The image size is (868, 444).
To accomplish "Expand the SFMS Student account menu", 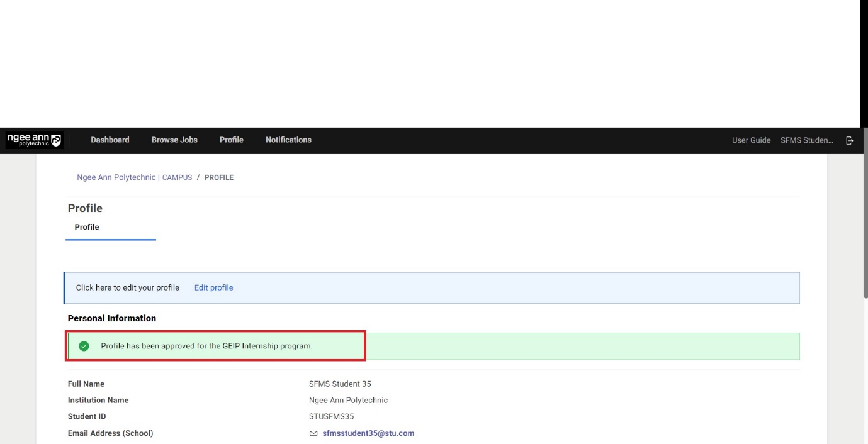I will 806,140.
